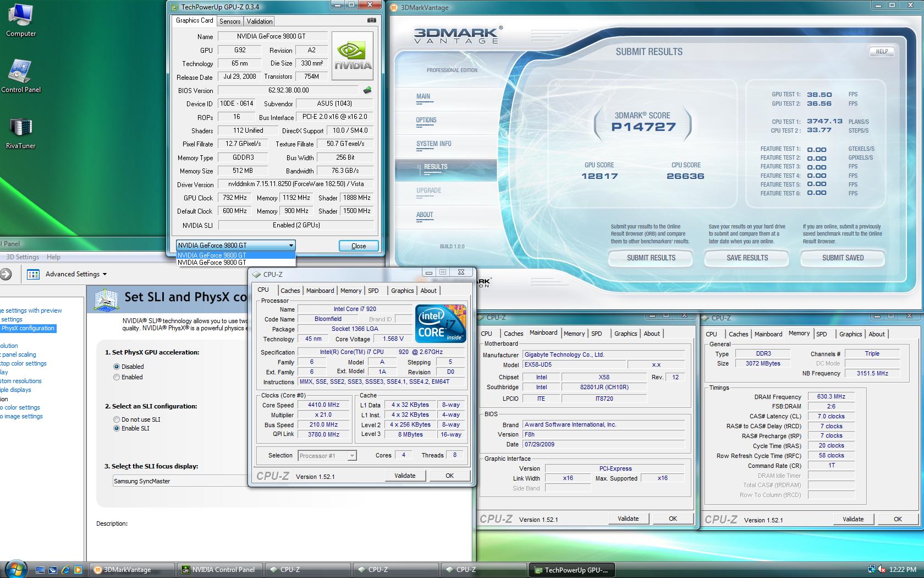Click the Intel Core i7 logo in CPU-Z
Viewport: 924px width, 578px height.
pos(441,324)
